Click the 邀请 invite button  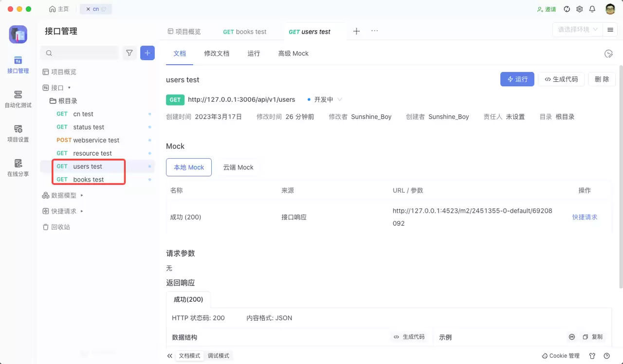point(547,9)
